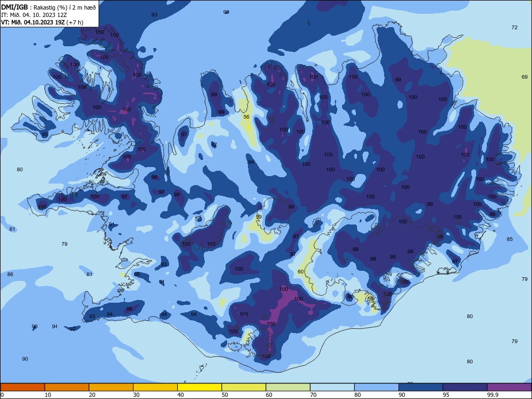
Task: Click the 95–99.9 dark navy legend swatch
Action: (465, 387)
